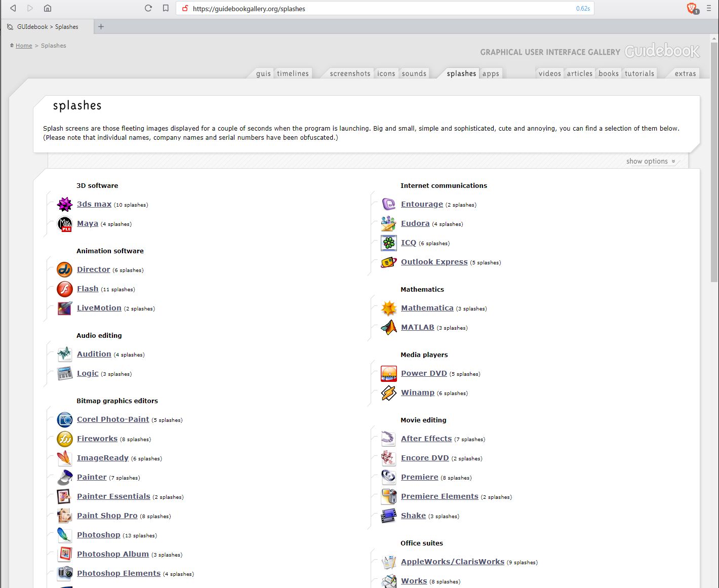Select the GUIdebook > Splashes browser tab

point(48,27)
